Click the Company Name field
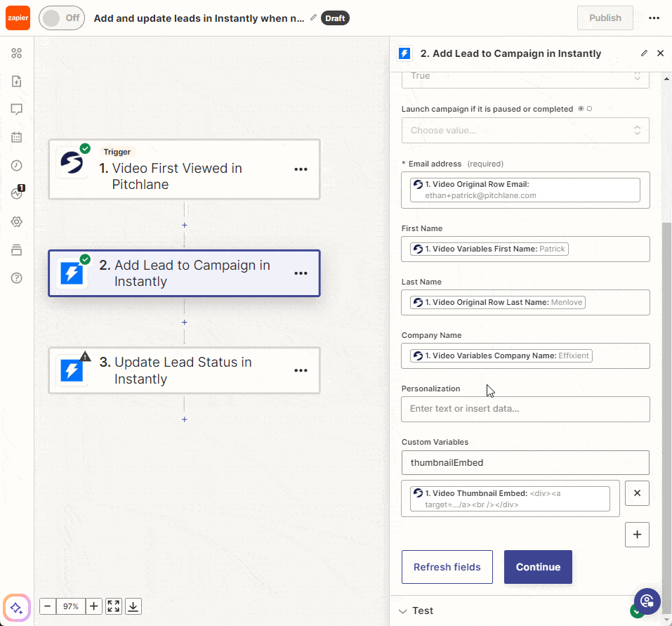Image resolution: width=672 pixels, height=626 pixels. tap(525, 356)
